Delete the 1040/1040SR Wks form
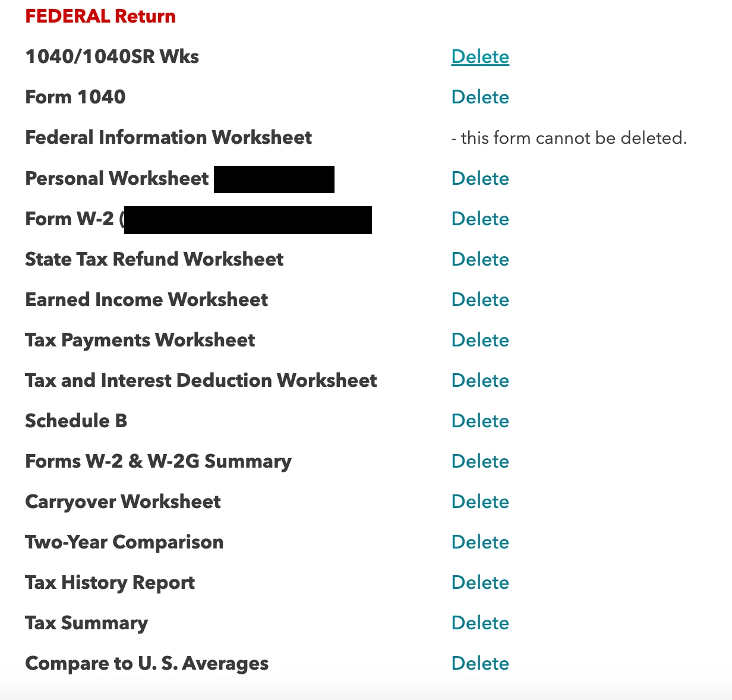 coord(480,56)
